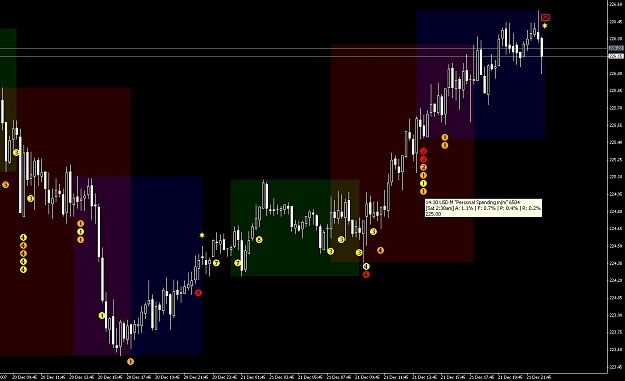The width and height of the screenshot is (625, 381).
Task: Select the yellow star under the red arrow box
Action: [544, 26]
